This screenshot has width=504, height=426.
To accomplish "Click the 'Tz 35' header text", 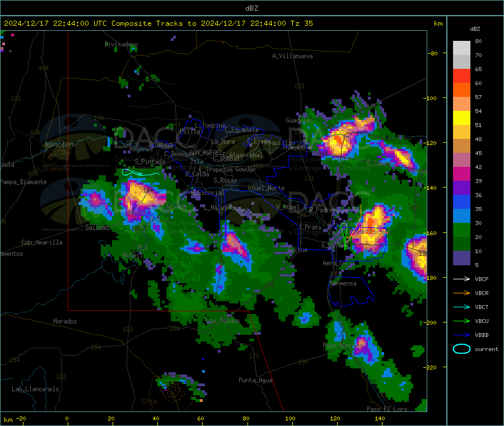I will point(302,24).
